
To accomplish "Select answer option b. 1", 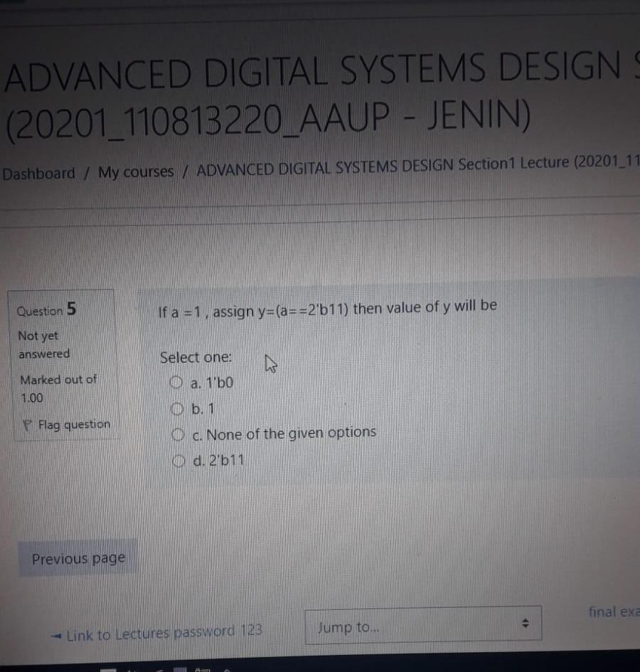I will tap(177, 408).
